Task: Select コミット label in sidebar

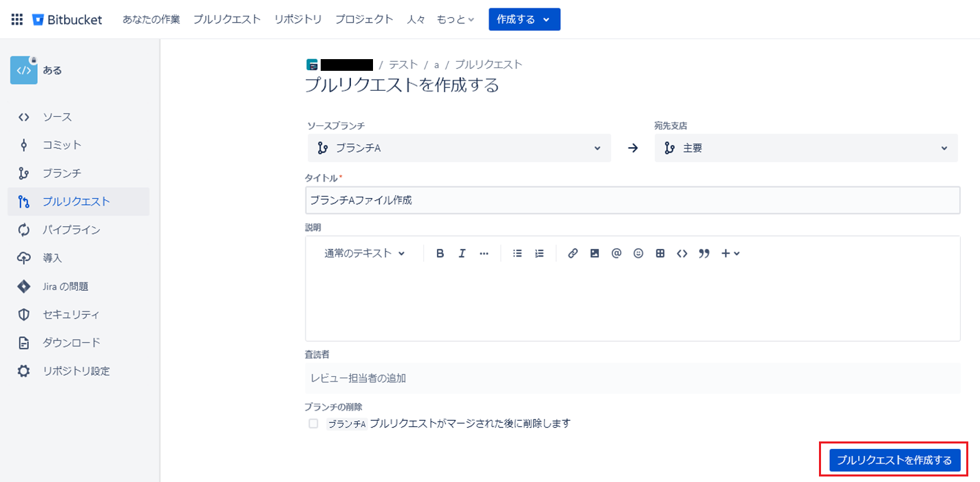Action: click(62, 145)
